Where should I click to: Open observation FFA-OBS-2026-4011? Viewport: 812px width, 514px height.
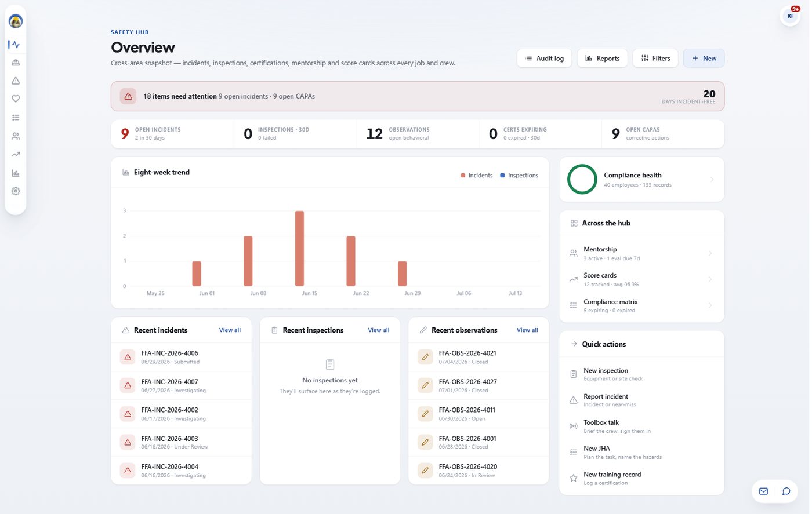(x=479, y=414)
